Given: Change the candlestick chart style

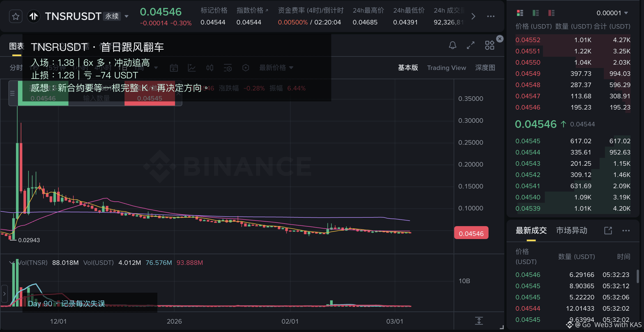Looking at the screenshot, I should tap(210, 68).
